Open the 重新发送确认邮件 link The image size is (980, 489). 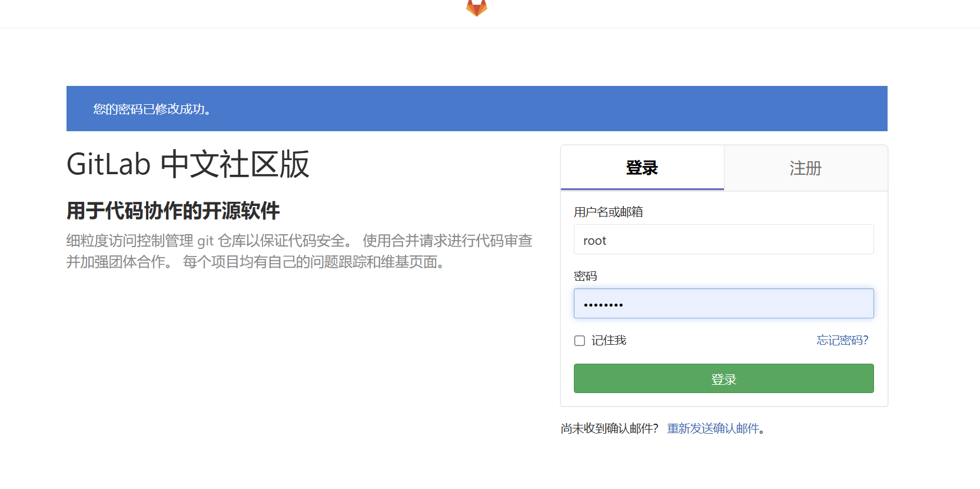(x=713, y=428)
